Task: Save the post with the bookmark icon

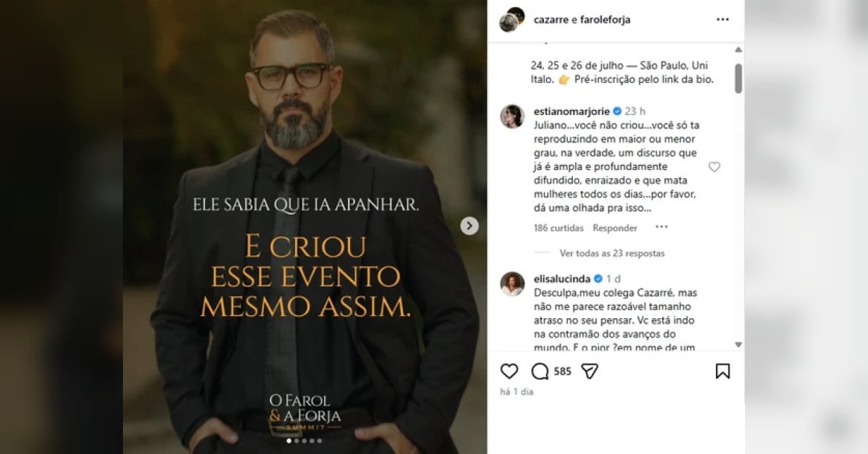Action: point(723,371)
